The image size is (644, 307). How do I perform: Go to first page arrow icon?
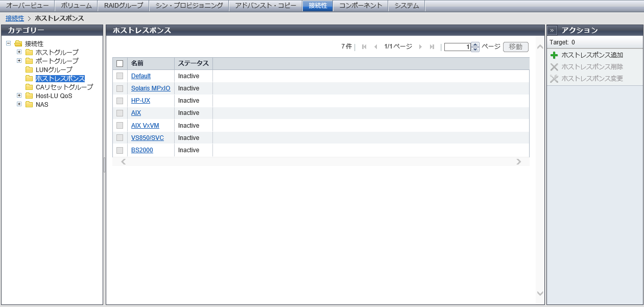click(x=364, y=47)
